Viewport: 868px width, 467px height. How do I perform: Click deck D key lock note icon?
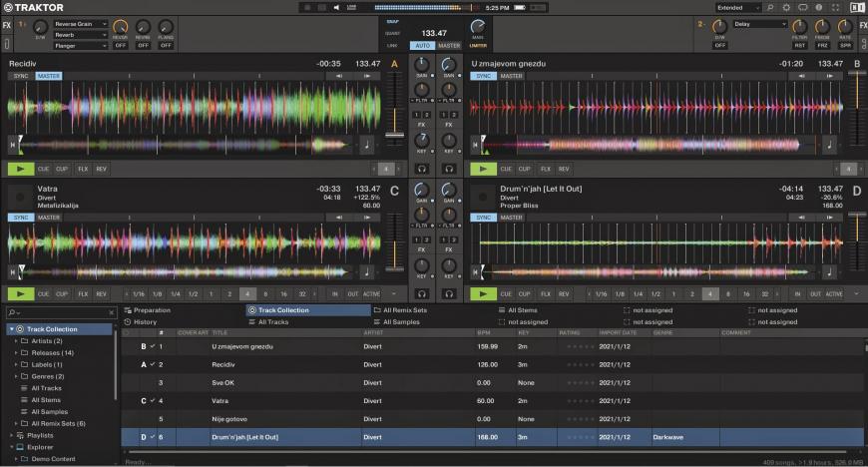pos(829,271)
